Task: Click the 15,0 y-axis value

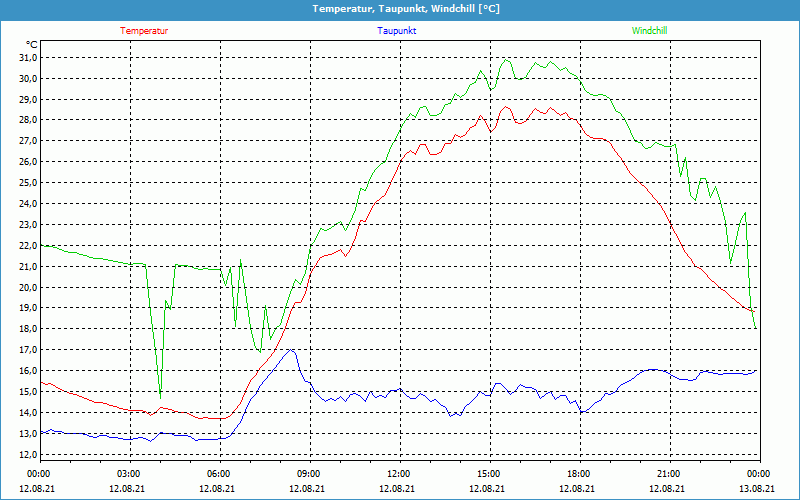Action: [x=29, y=391]
